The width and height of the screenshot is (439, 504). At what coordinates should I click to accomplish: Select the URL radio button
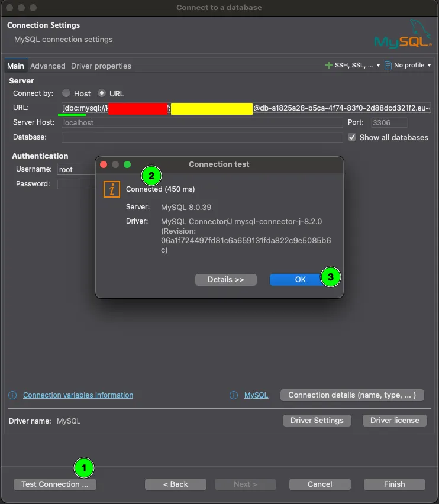102,93
